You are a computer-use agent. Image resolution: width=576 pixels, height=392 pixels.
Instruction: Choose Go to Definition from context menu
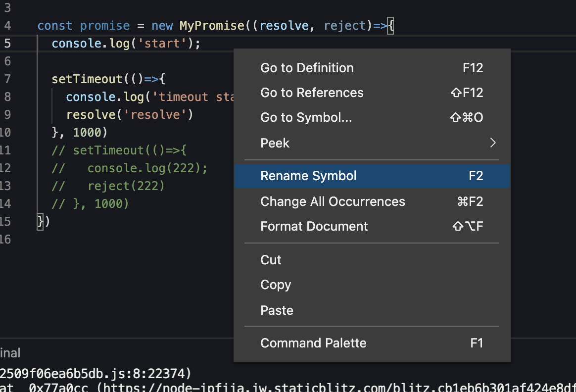(x=372, y=68)
